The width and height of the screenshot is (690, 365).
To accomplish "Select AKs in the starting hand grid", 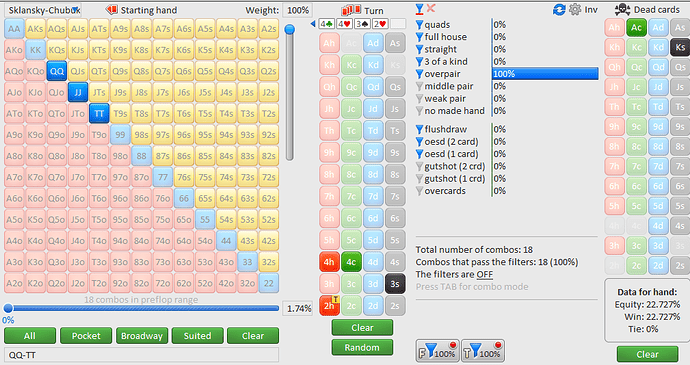I will 35,29.
